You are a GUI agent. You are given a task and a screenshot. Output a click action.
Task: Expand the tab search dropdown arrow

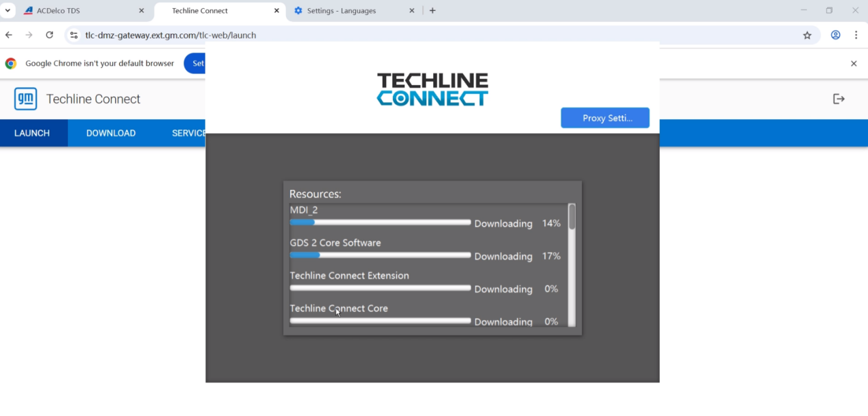[x=8, y=11]
